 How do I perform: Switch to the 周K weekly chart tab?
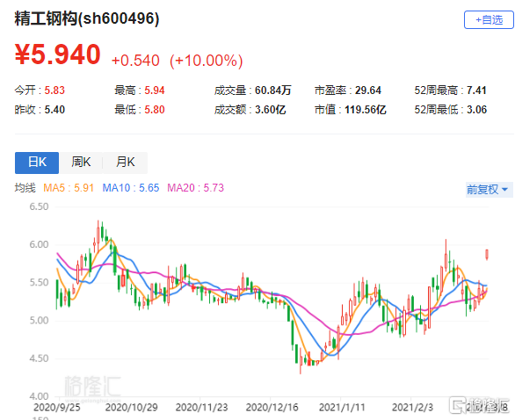(81, 163)
